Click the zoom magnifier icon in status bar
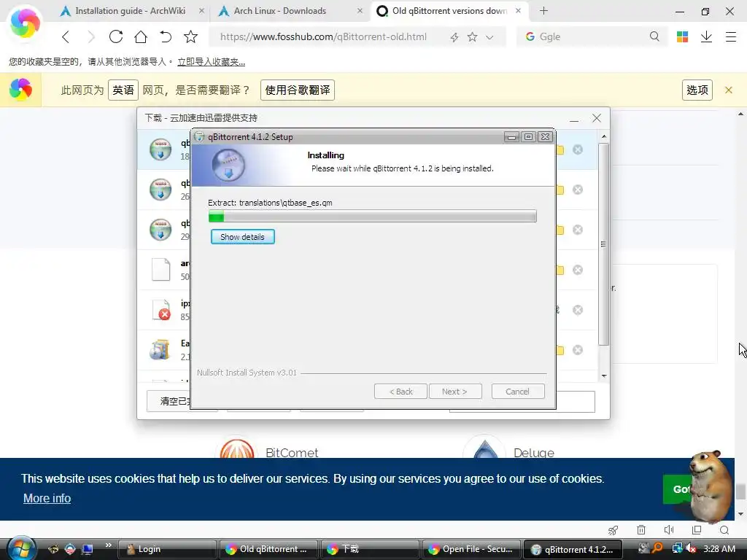 724,530
